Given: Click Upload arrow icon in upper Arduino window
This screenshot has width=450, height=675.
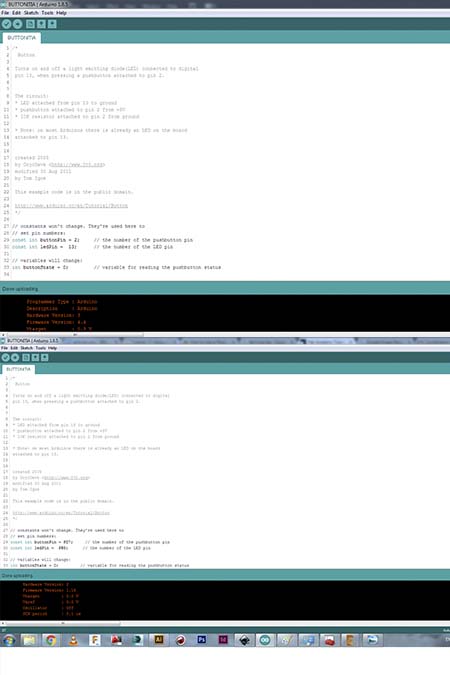Looking at the screenshot, I should [18, 24].
